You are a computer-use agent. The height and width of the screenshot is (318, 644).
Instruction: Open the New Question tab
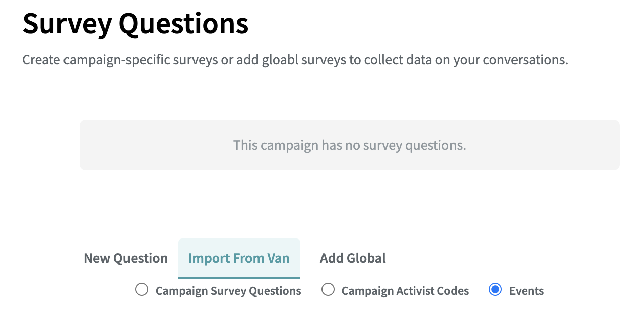pos(125,258)
